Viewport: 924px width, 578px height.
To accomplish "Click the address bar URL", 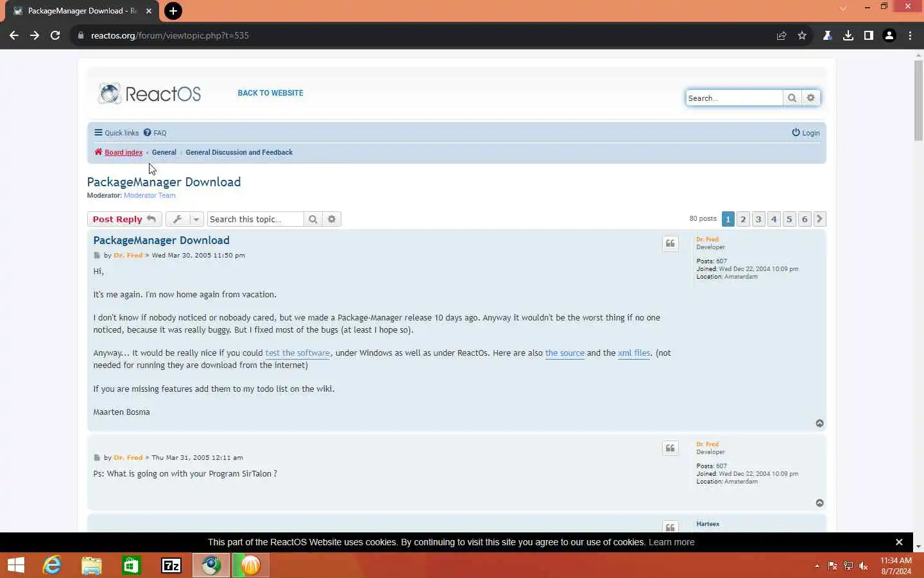I will [x=170, y=35].
